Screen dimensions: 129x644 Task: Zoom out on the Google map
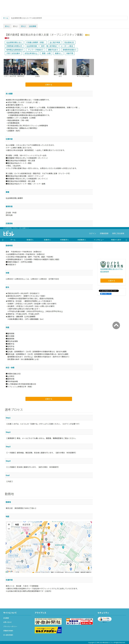[9, 529]
